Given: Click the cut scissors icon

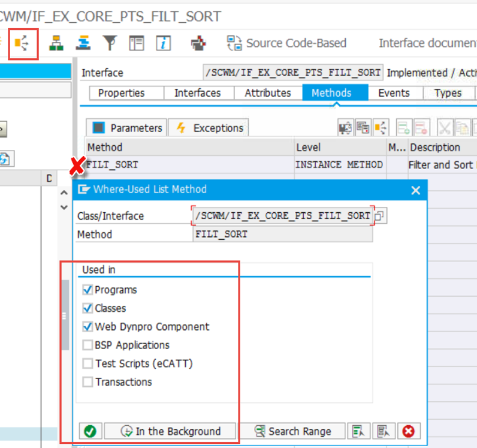Looking at the screenshot, I should click(445, 127).
